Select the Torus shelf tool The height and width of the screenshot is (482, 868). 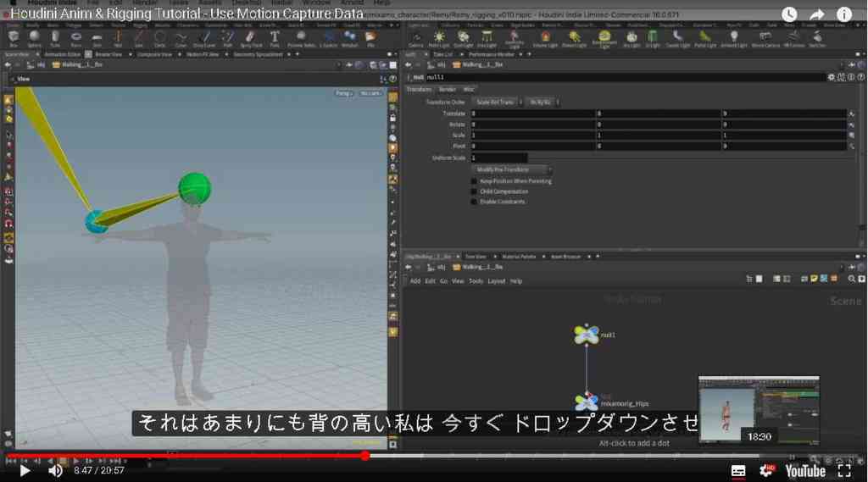point(75,38)
